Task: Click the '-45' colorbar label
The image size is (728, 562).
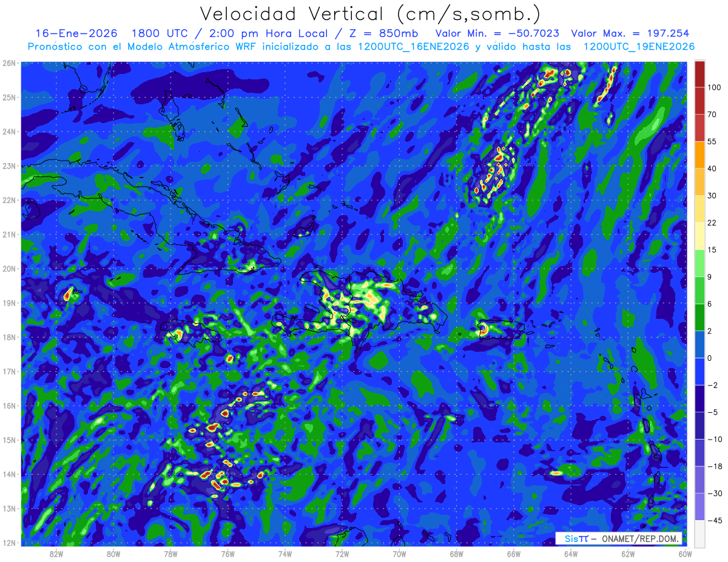Action: 715,520
